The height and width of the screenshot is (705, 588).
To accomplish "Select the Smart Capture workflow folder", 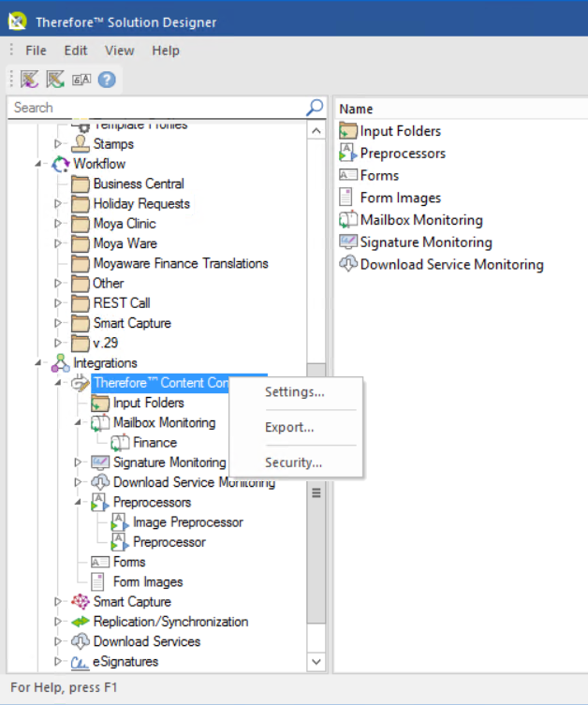I will point(132,323).
